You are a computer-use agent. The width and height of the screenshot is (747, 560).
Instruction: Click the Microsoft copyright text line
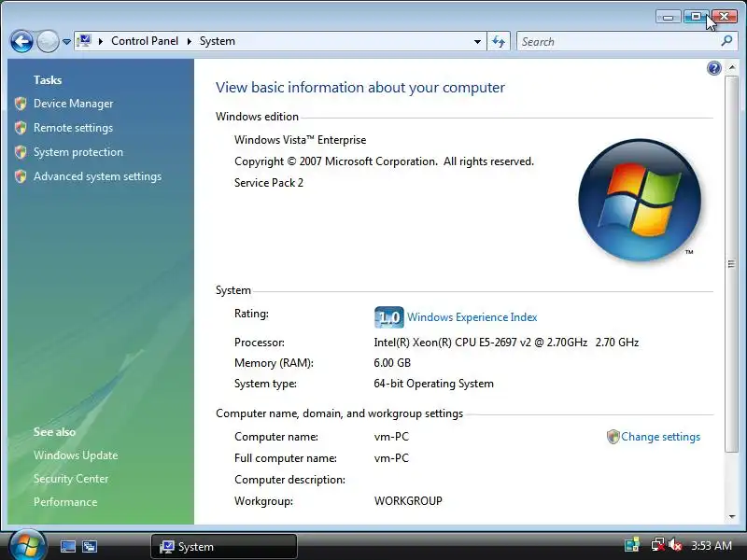tap(384, 161)
